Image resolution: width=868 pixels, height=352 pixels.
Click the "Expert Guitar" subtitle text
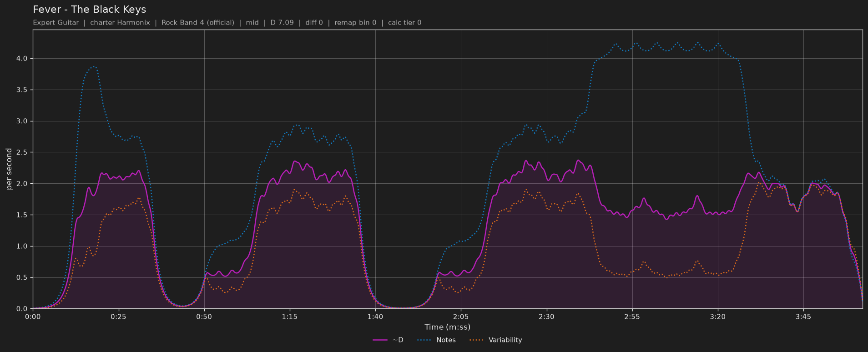click(56, 23)
